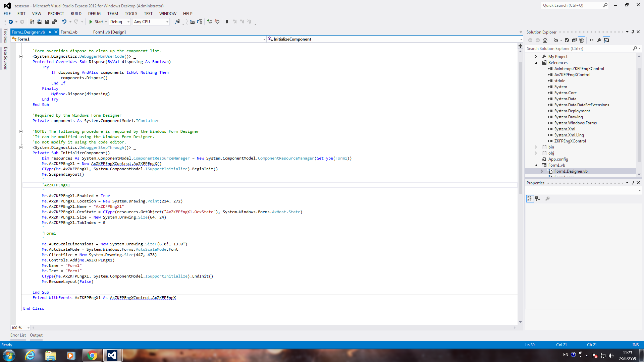Toggle Preview Selected Items button

click(x=606, y=40)
